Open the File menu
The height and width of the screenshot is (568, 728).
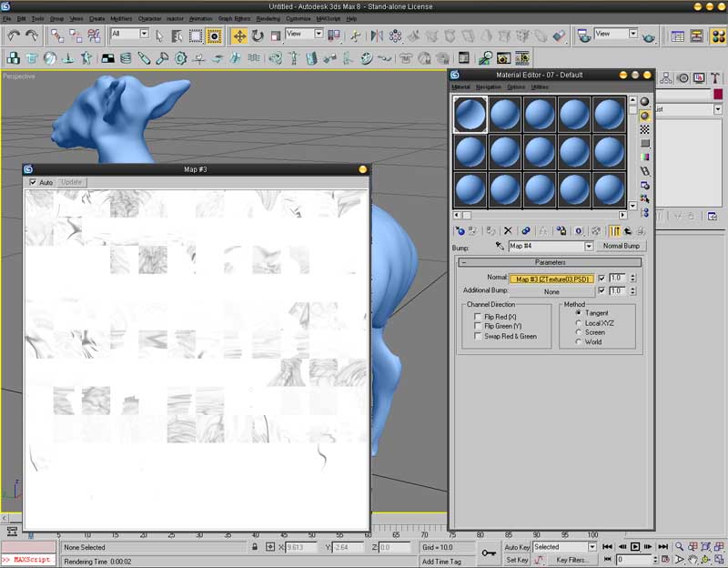(x=7, y=18)
